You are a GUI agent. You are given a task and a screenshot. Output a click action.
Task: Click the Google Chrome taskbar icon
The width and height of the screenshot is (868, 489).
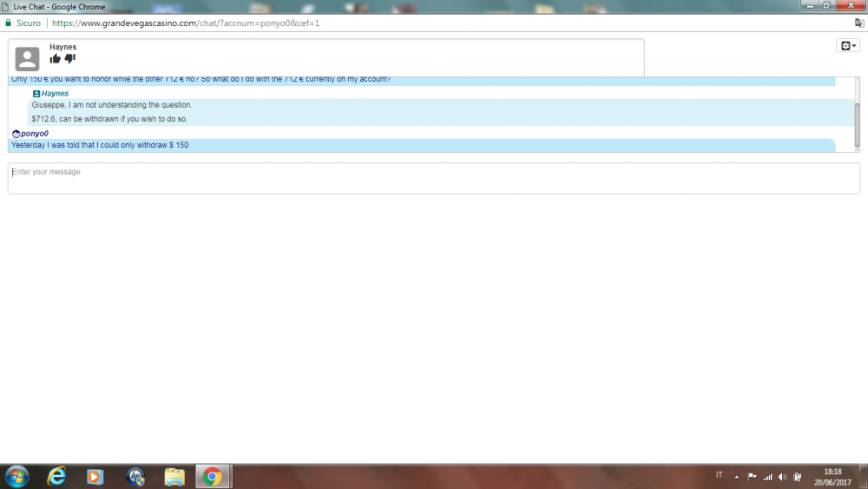pos(212,476)
